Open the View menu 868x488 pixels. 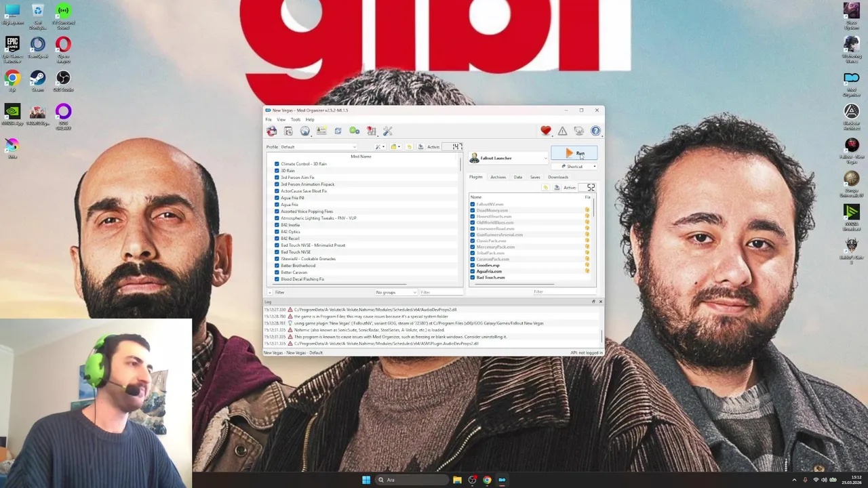click(281, 120)
